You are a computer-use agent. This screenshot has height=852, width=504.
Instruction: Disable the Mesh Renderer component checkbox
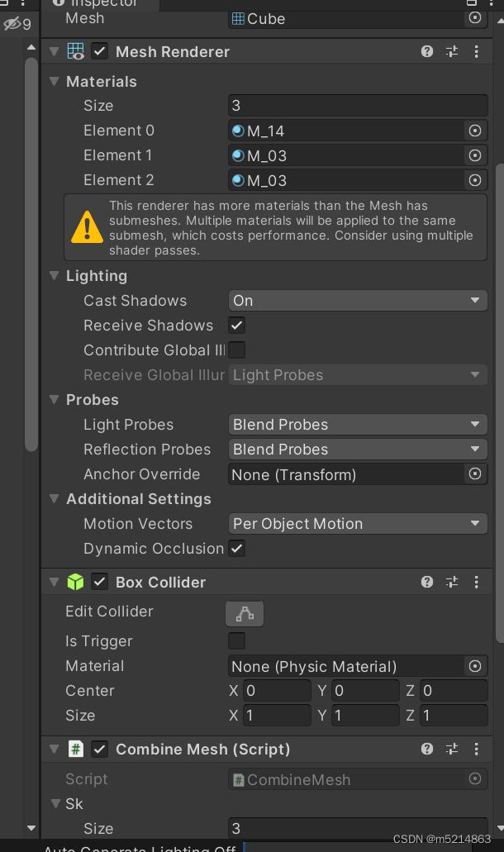pos(99,51)
